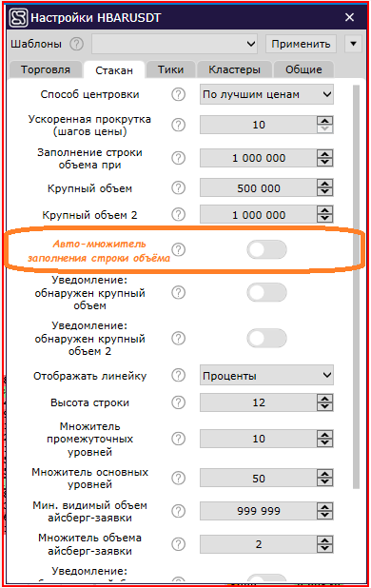The height and width of the screenshot is (588, 371).
Task: Click help icon for Высота строки
Action: tap(179, 402)
